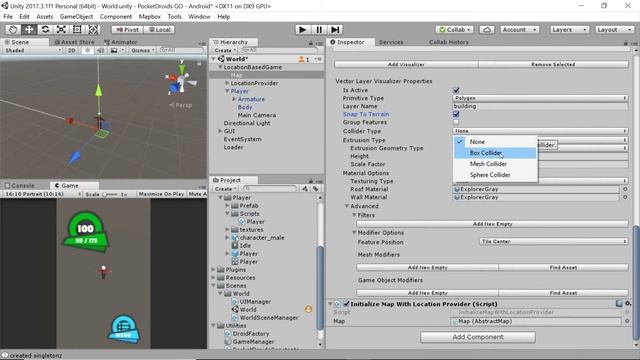This screenshot has width=640, height=360.
Task: Open the Mapbox menu
Action: click(x=149, y=16)
